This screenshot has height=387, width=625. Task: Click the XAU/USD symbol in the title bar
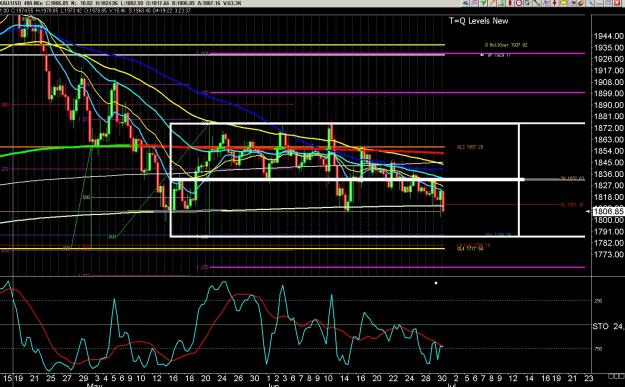click(11, 3)
